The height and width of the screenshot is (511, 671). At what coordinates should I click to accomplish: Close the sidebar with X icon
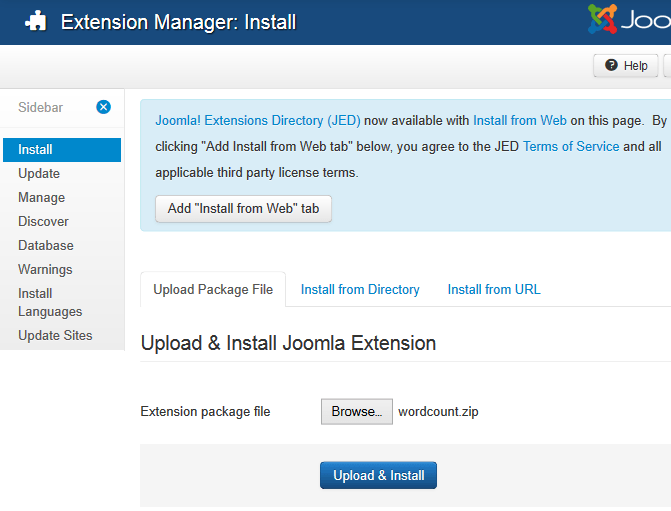[104, 107]
